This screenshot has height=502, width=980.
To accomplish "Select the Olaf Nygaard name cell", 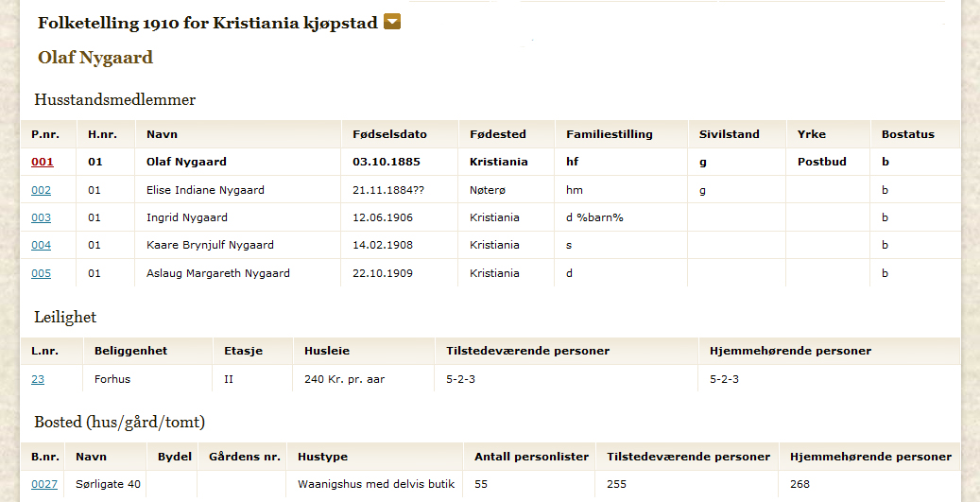I will (237, 162).
